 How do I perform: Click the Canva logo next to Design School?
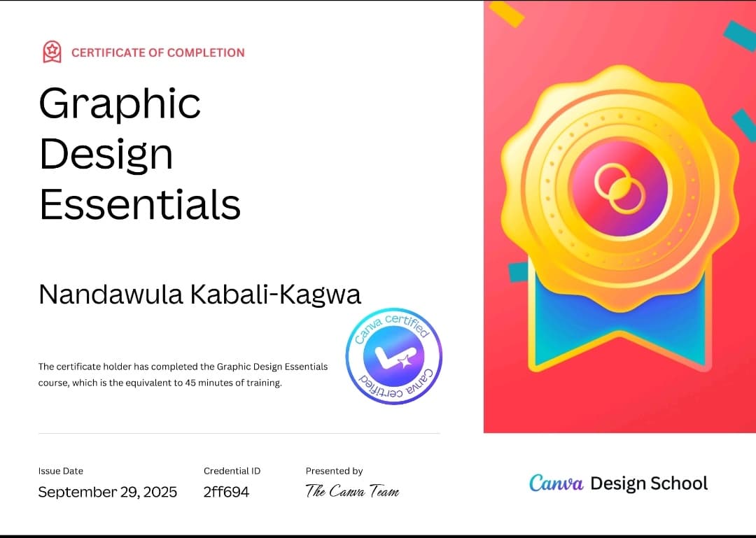[556, 483]
